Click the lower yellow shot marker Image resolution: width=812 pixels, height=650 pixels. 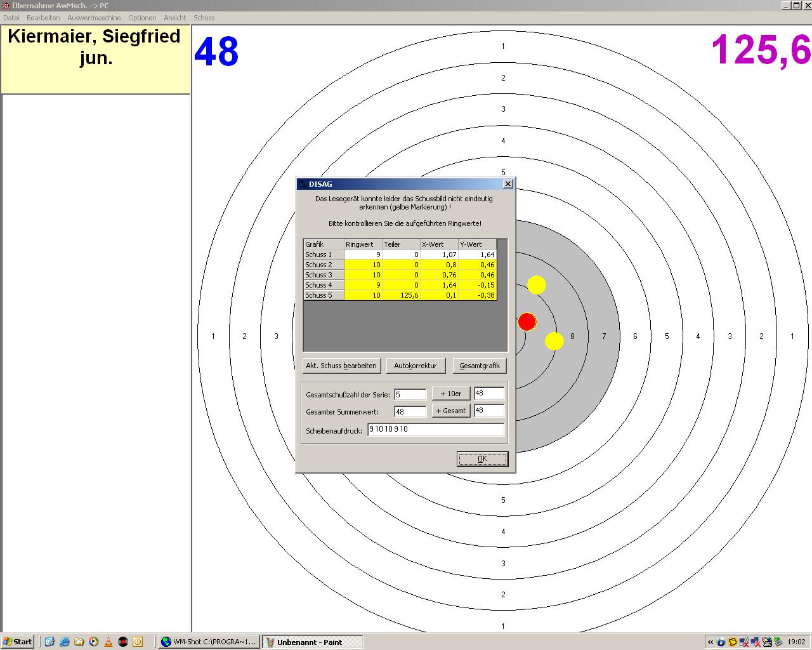point(554,342)
